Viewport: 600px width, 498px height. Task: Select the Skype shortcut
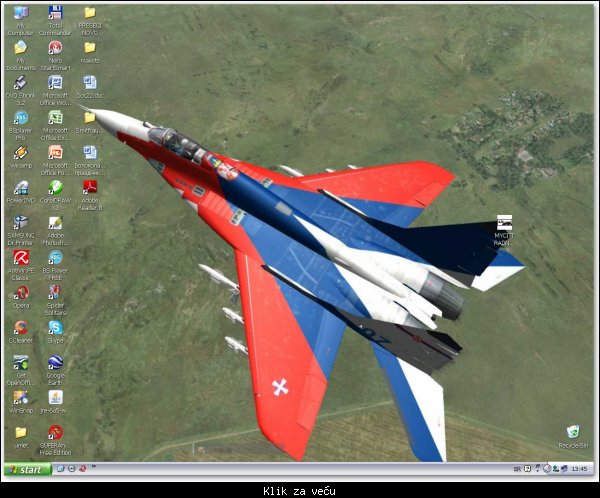(55, 332)
